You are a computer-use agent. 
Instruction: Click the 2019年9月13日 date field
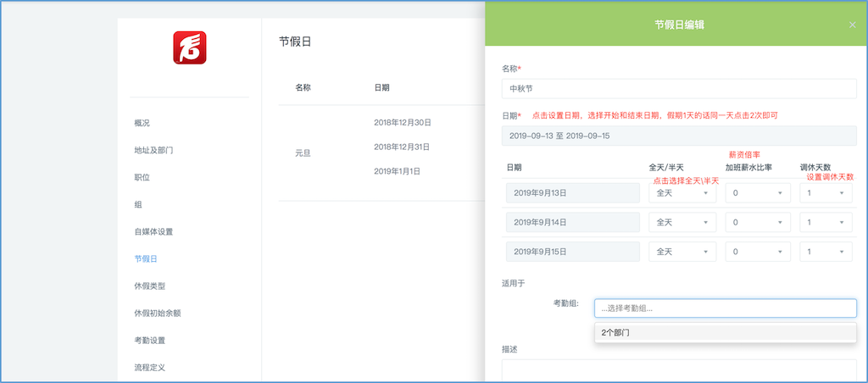(x=573, y=193)
